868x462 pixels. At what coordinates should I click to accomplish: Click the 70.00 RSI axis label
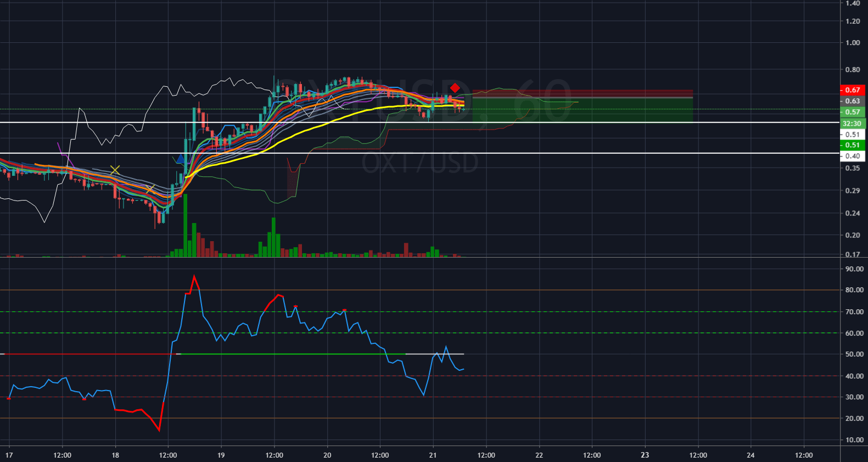[854, 311]
